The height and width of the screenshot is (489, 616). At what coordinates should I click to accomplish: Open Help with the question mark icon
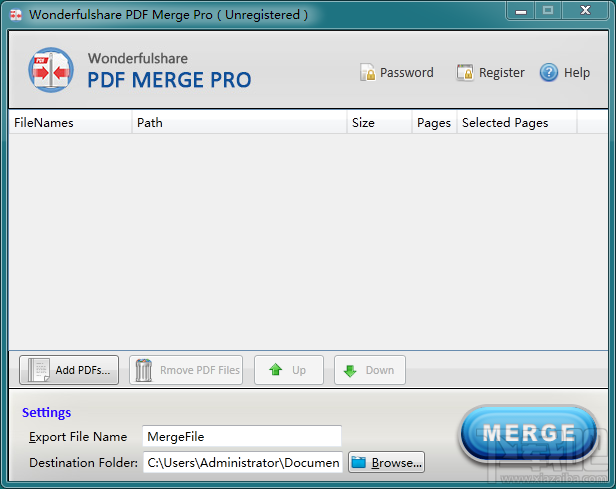point(565,73)
